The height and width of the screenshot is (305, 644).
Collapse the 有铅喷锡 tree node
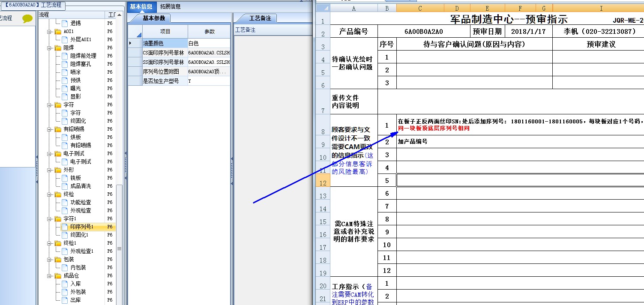50,129
